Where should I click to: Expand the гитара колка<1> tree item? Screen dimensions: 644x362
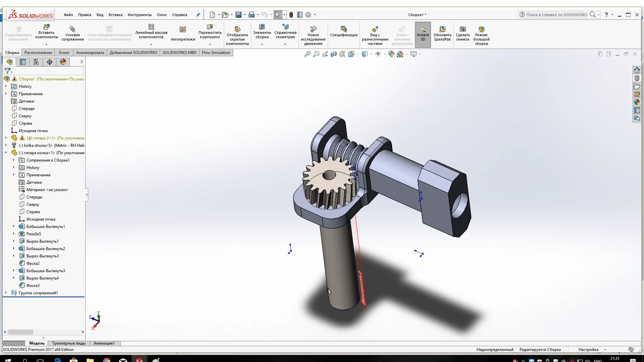click(5, 153)
